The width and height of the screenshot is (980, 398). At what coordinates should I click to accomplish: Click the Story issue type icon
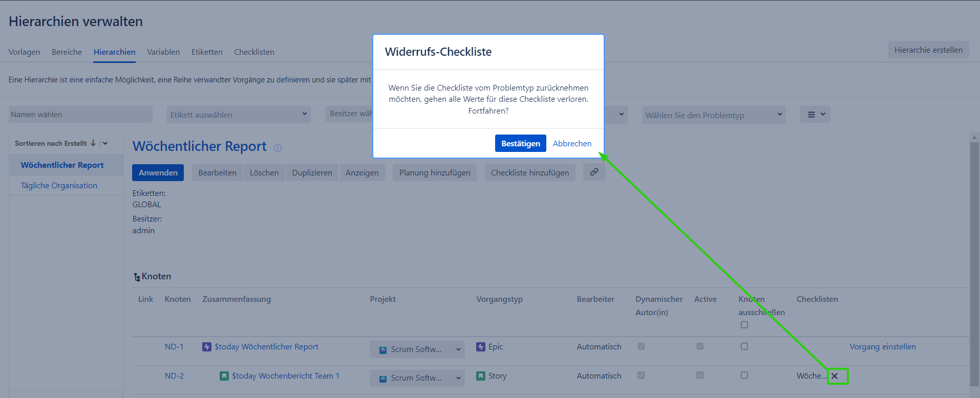pos(481,376)
